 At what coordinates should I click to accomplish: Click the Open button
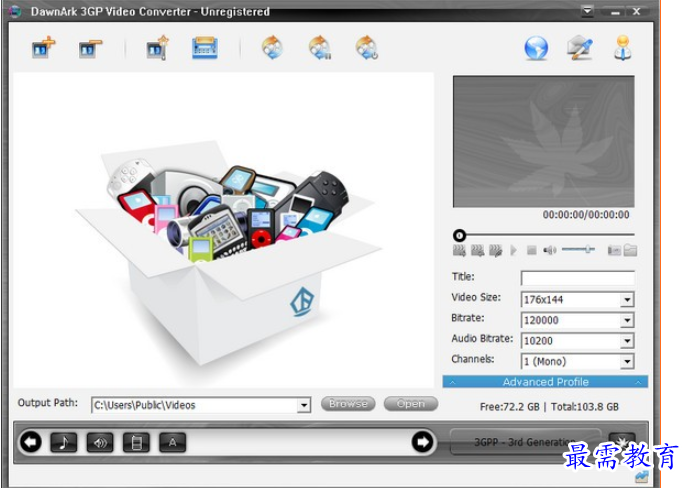pyautogui.click(x=411, y=403)
